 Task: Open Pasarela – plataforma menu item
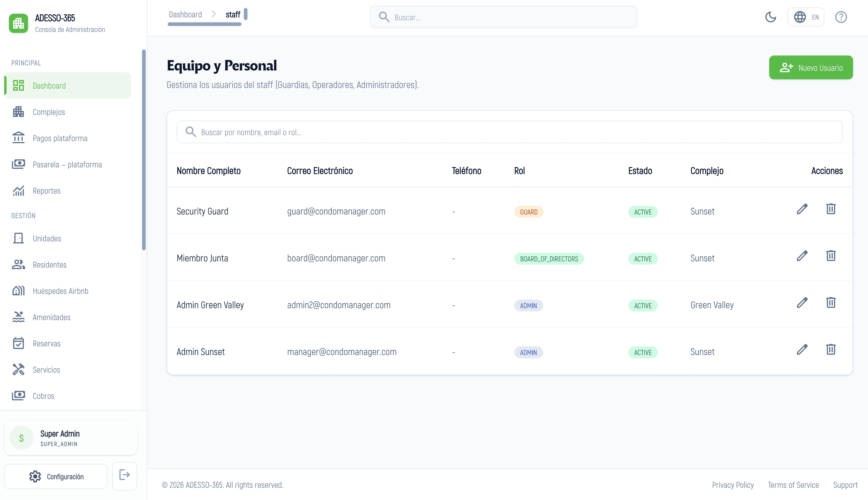click(68, 164)
